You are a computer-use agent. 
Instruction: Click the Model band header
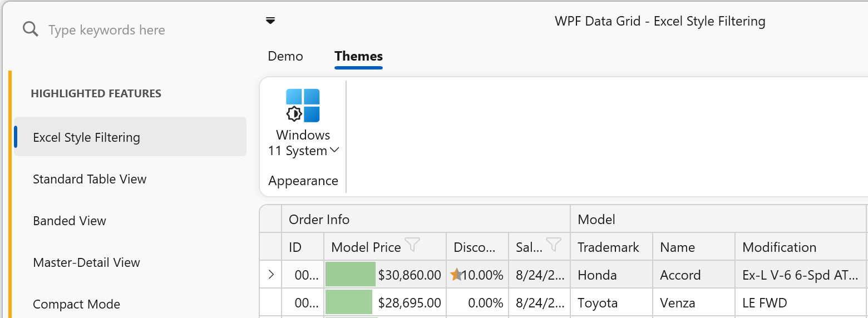pyautogui.click(x=718, y=219)
